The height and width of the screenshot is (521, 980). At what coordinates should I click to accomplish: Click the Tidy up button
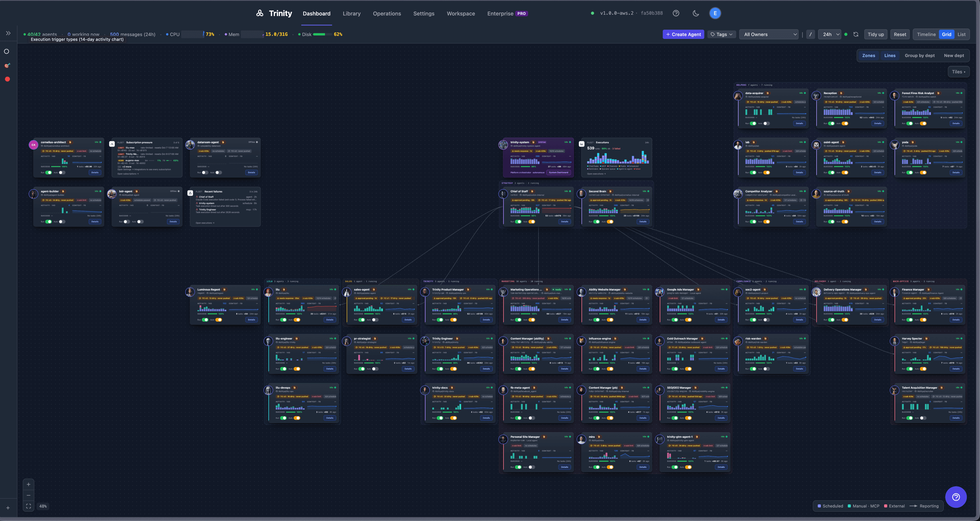pos(876,34)
